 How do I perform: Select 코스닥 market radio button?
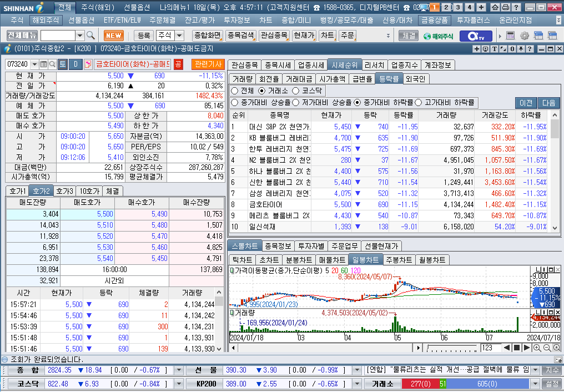[296, 91]
